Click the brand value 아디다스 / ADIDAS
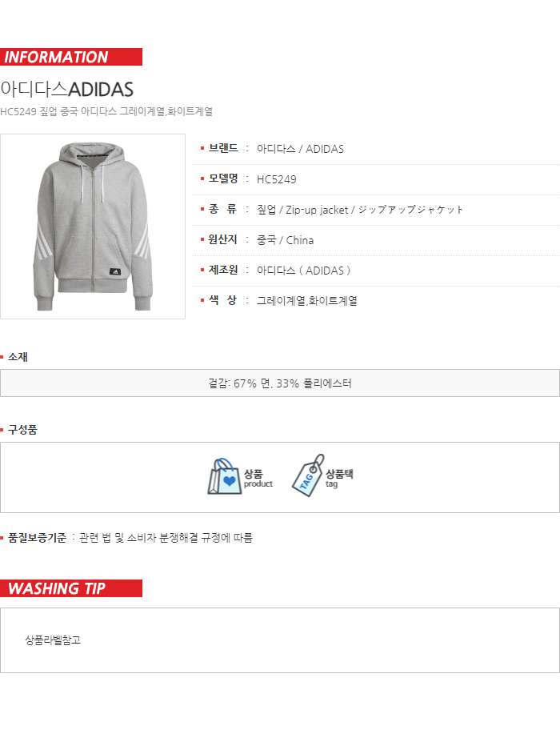This screenshot has width=560, height=742. click(x=300, y=149)
